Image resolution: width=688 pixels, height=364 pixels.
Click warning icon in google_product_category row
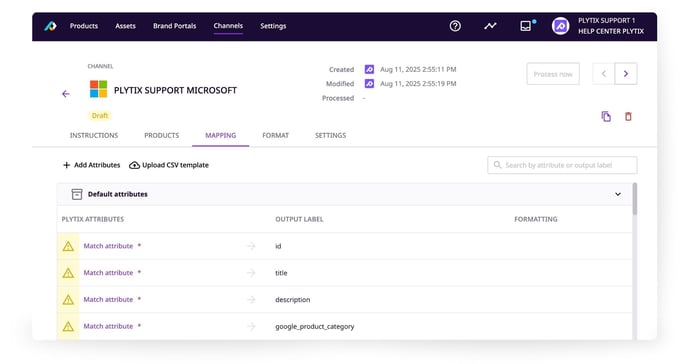(x=68, y=326)
